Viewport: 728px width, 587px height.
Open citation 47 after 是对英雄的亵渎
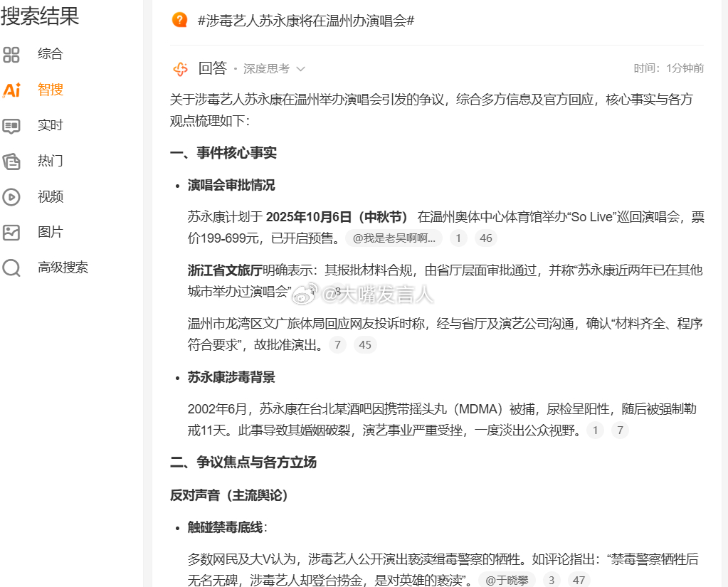point(579,580)
